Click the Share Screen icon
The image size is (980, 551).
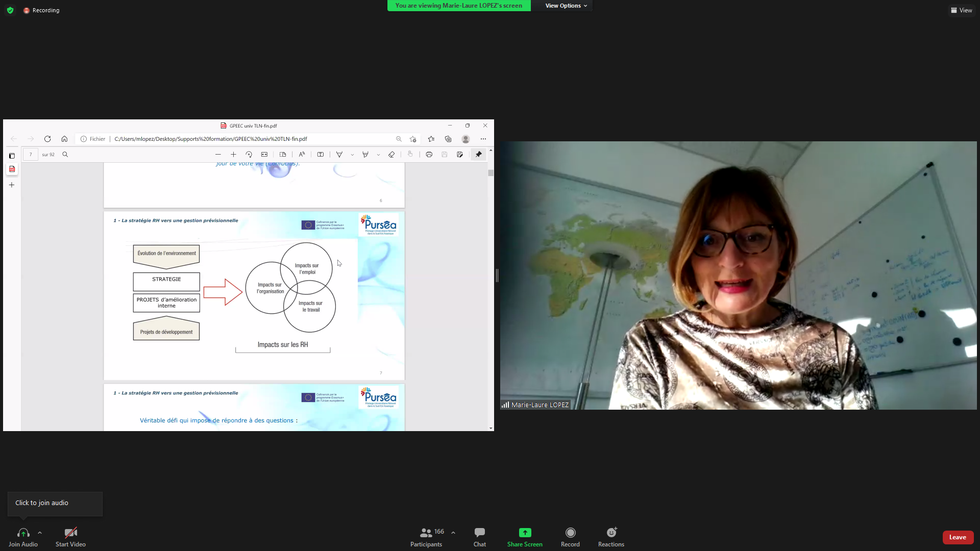click(x=525, y=533)
